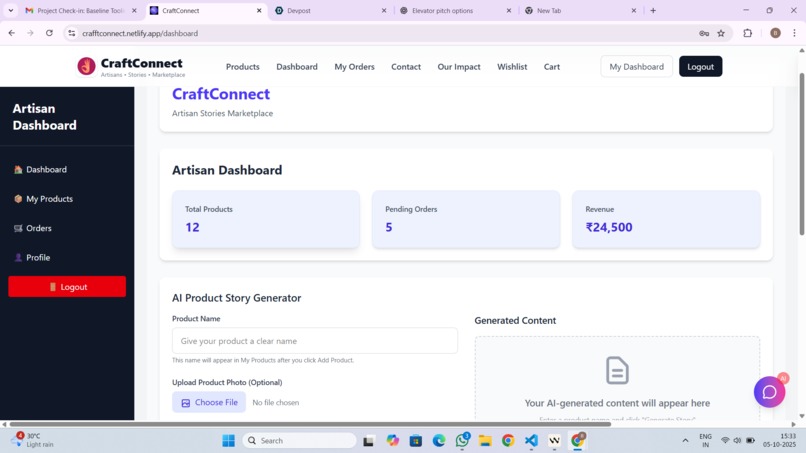
Task: Open the Contact page link
Action: point(406,67)
